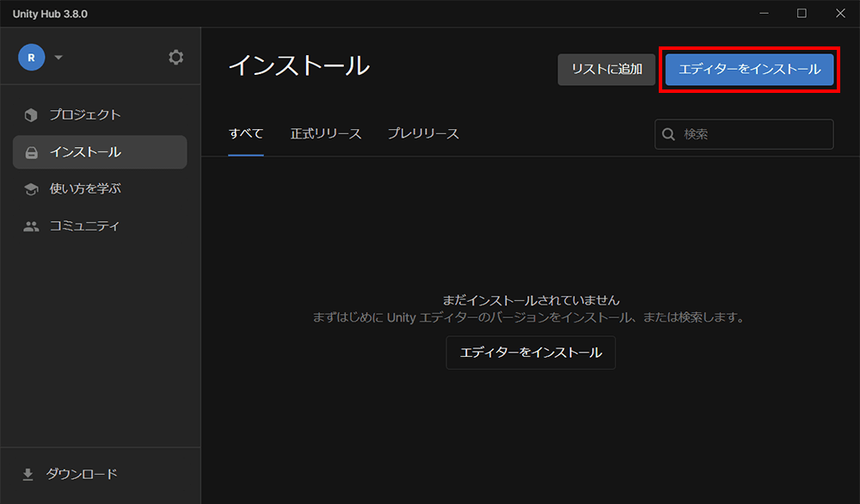Click the search magnifier icon
This screenshot has height=504, width=860.
point(668,134)
